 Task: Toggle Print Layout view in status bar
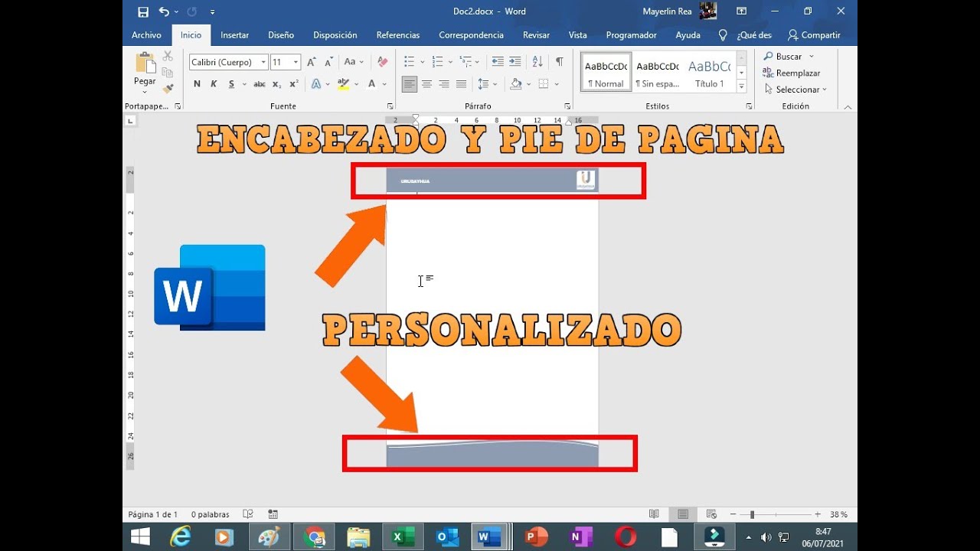[x=683, y=514]
